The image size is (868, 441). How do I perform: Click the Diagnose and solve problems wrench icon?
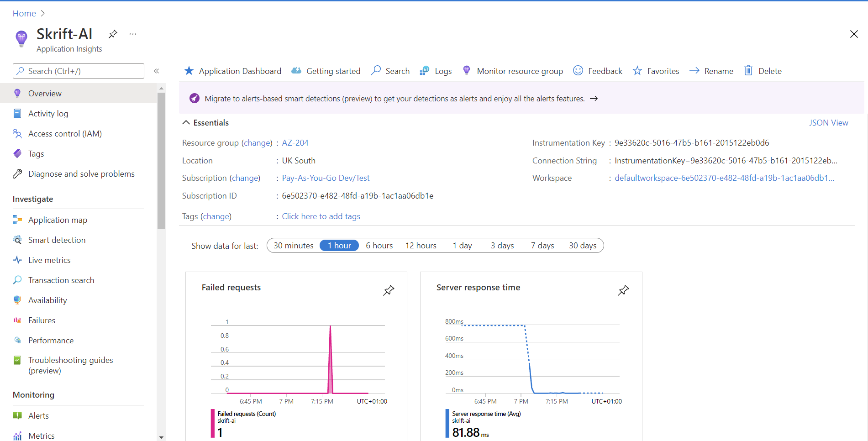[17, 174]
